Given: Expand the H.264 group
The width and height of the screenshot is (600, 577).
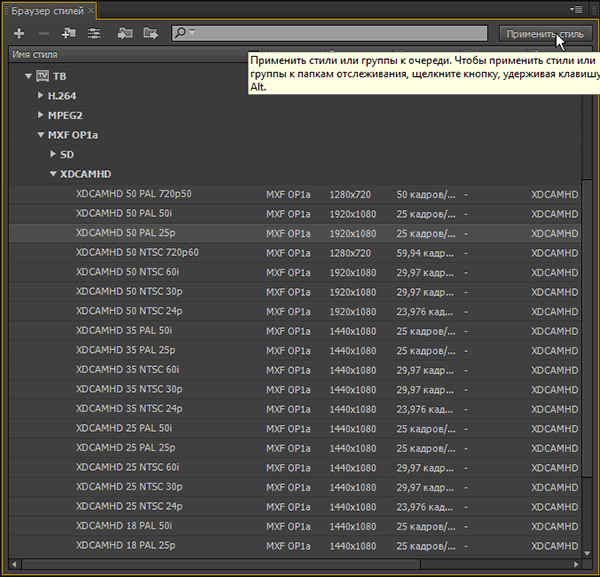Looking at the screenshot, I should point(40,95).
